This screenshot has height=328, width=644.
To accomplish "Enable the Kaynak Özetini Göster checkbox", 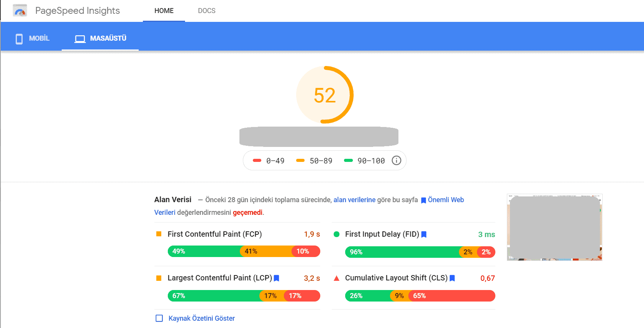I will 159,318.
